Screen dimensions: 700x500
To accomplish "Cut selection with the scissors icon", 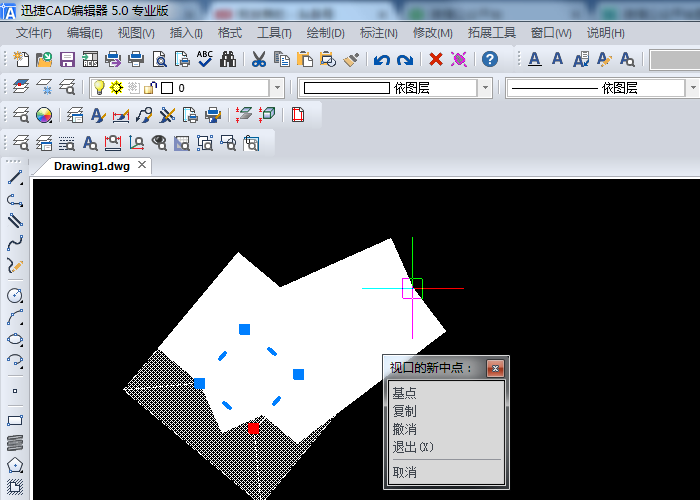I will point(259,59).
